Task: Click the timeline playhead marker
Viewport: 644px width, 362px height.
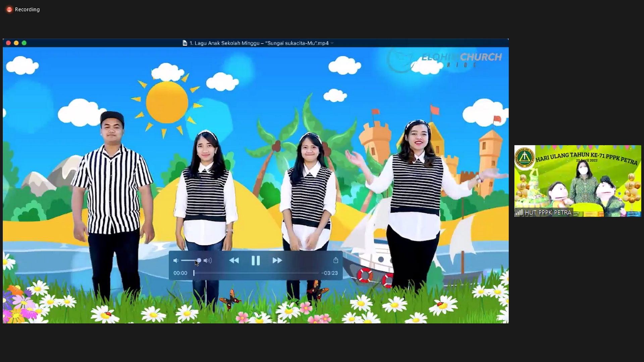Action: (x=194, y=273)
